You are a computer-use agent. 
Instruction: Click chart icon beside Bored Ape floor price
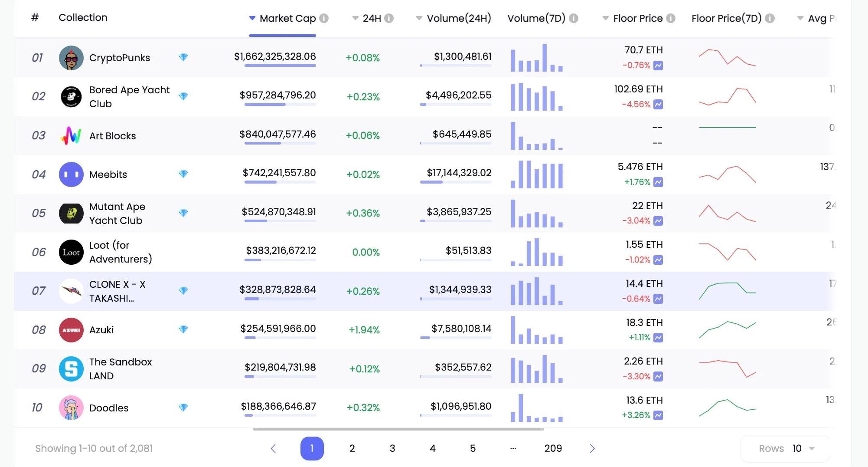(658, 105)
